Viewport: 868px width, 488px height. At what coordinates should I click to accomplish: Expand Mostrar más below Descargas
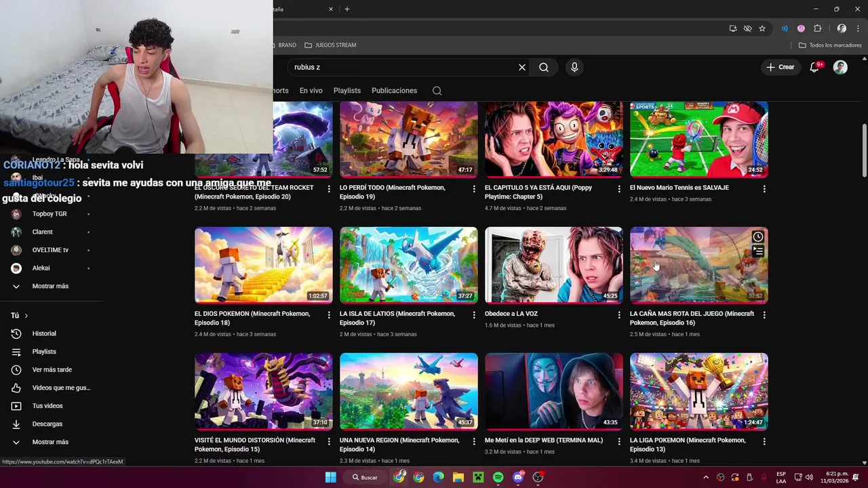click(x=49, y=442)
